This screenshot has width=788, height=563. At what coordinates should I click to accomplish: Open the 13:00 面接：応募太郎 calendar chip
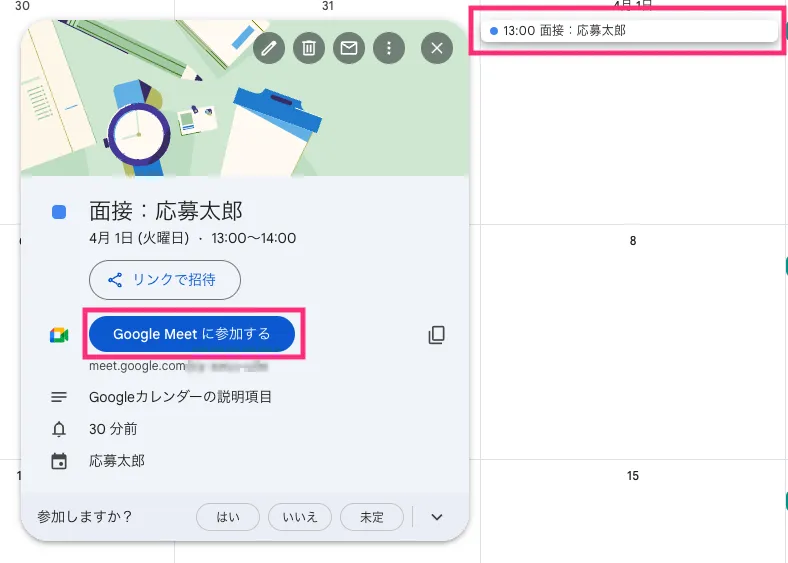pyautogui.click(x=630, y=31)
